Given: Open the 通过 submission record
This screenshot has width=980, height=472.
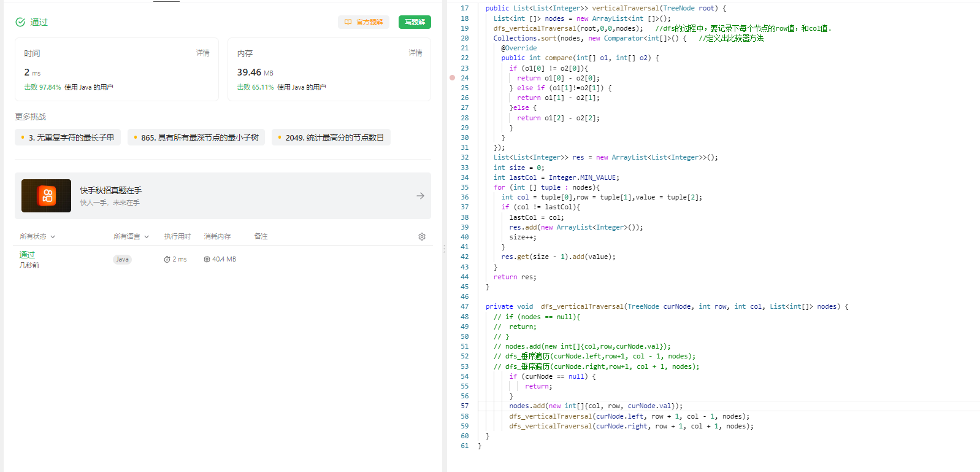Looking at the screenshot, I should coord(27,255).
